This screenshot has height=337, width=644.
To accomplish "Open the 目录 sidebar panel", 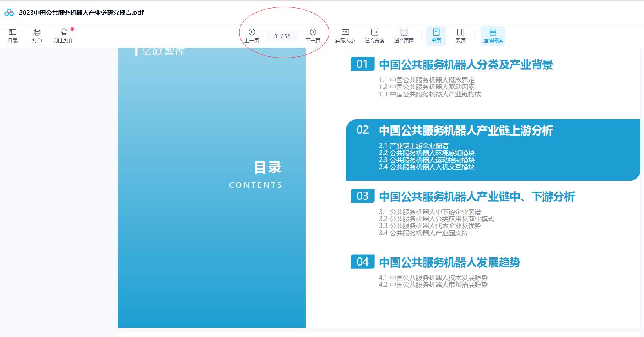I will coord(13,36).
